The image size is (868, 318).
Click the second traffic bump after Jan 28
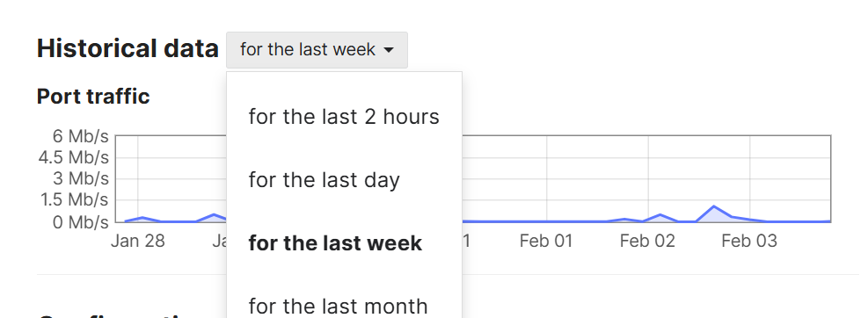click(213, 214)
